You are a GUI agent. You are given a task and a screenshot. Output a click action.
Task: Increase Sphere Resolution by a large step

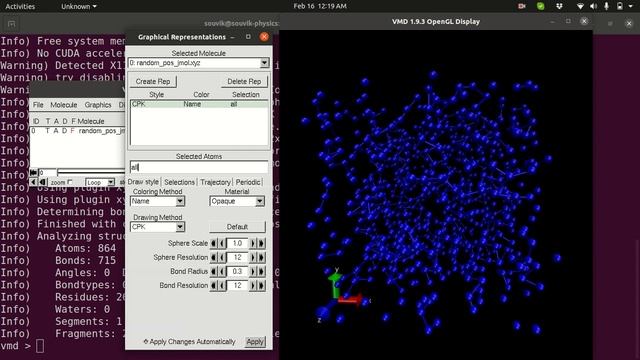[x=261, y=257]
